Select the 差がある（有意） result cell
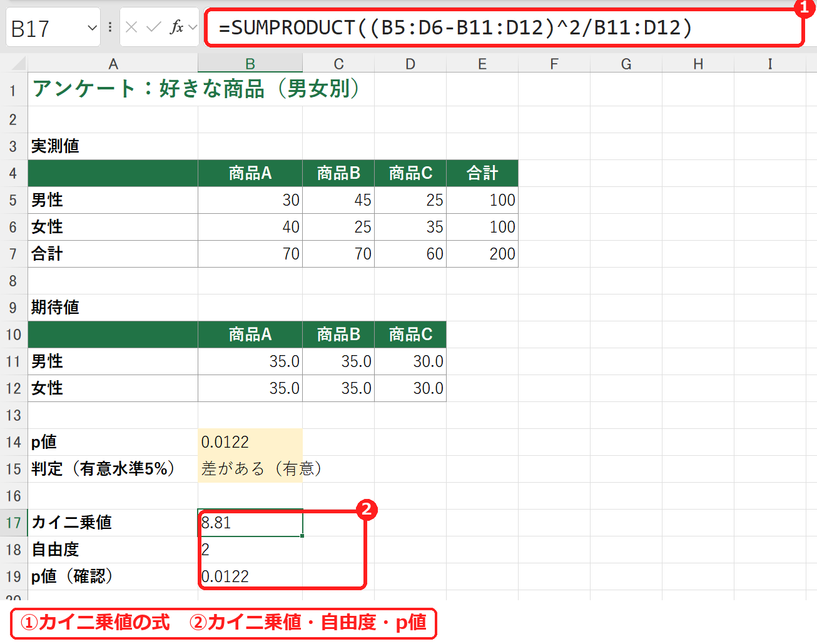The width and height of the screenshot is (817, 644). [250, 469]
